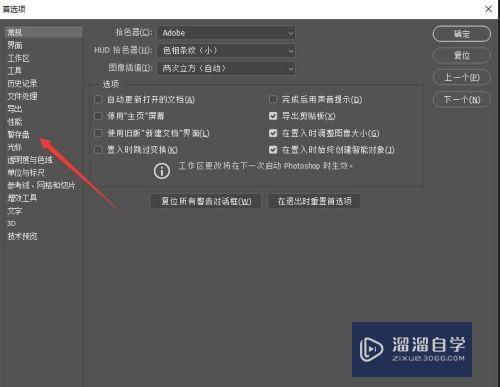Viewport: 500px width, 387px height.
Task: Enable 使用旧版"新建文档"界面 checkbox
Action: (98, 133)
